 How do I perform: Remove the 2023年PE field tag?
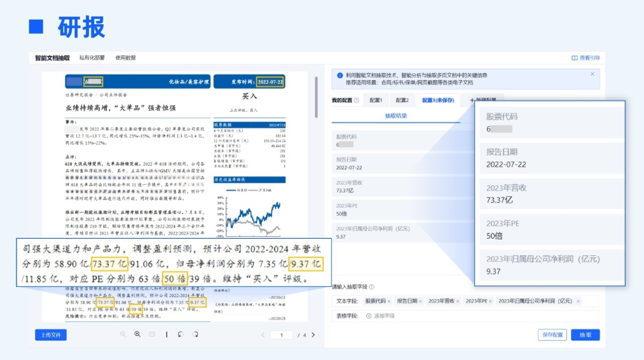(x=490, y=301)
